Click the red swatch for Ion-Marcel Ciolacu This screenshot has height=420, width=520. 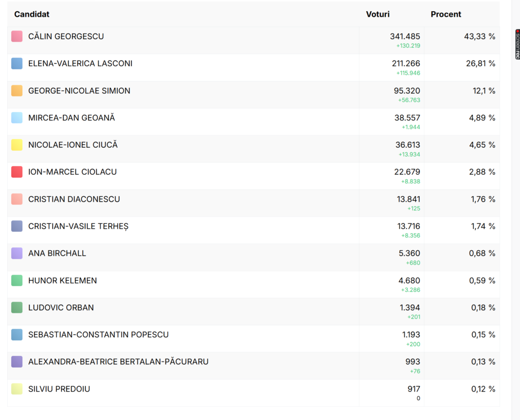point(17,172)
